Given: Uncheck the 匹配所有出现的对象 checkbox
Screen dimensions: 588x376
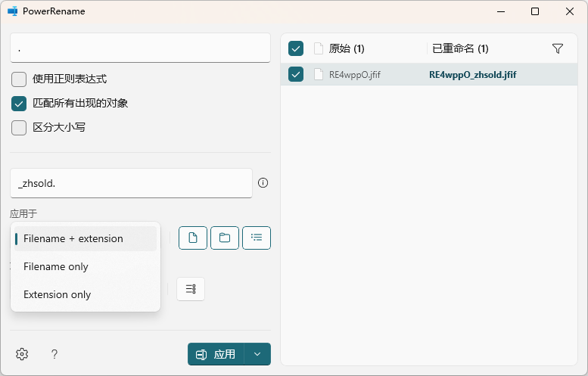Looking at the screenshot, I should 19,104.
